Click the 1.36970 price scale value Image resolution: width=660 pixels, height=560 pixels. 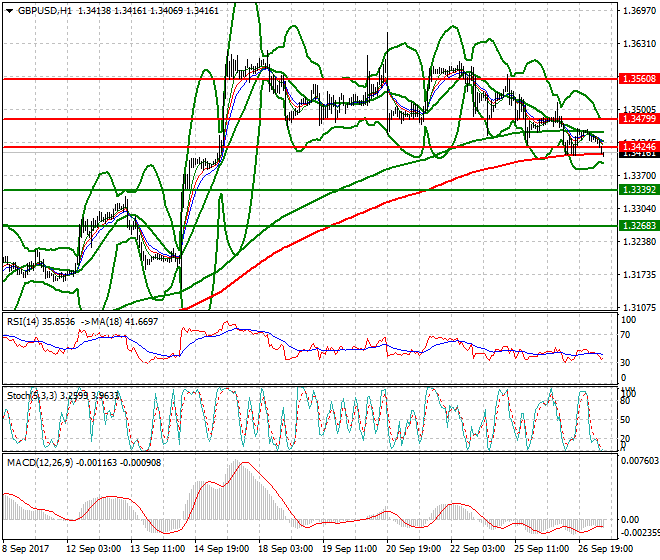[x=639, y=11]
